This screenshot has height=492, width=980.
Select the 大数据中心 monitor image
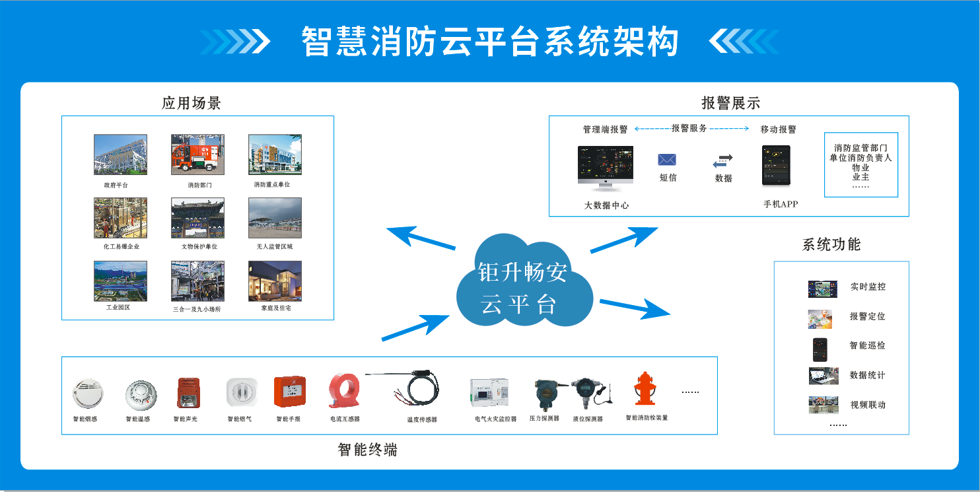pos(606,170)
